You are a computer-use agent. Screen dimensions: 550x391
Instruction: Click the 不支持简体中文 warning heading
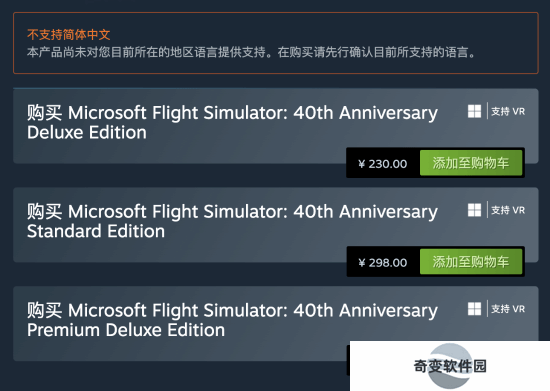[x=69, y=35]
